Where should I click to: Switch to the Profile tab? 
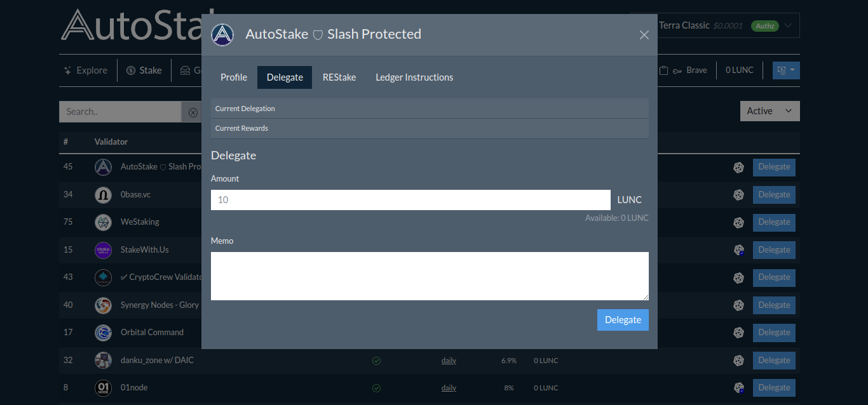pyautogui.click(x=234, y=77)
